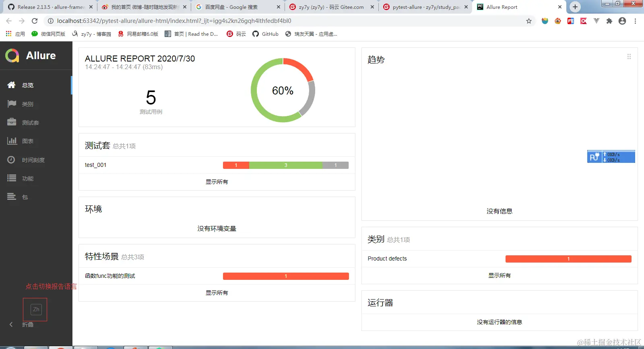Click the Zh language switch button

tap(36, 309)
